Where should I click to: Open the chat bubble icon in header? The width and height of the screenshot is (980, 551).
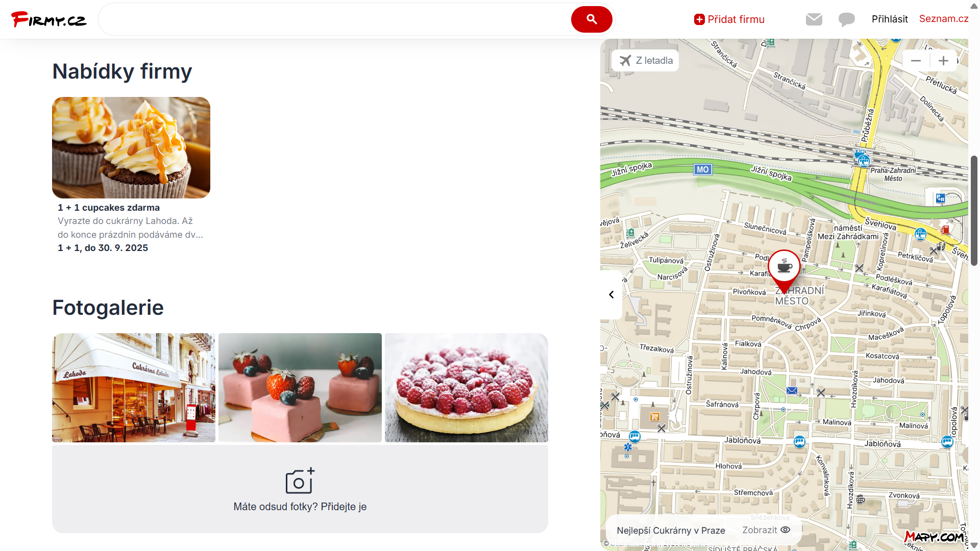[x=846, y=19]
